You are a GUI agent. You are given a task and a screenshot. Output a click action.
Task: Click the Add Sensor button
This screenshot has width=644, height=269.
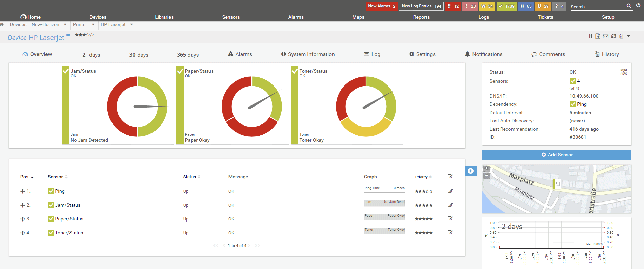(557, 155)
